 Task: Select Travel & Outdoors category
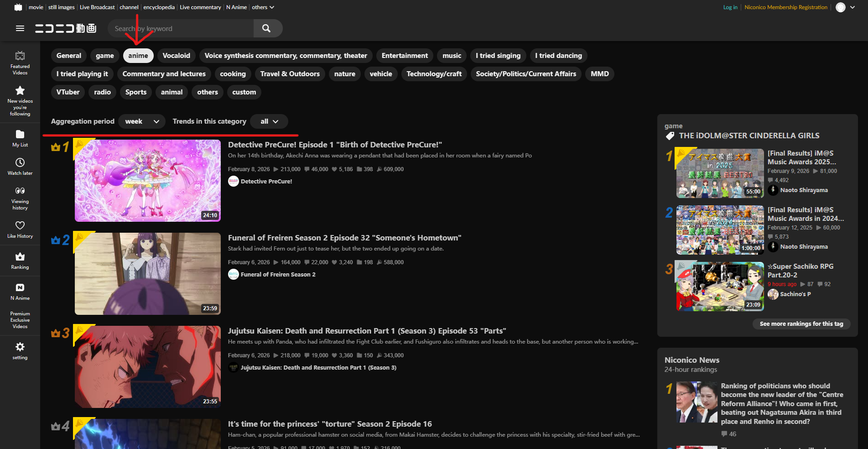click(290, 74)
